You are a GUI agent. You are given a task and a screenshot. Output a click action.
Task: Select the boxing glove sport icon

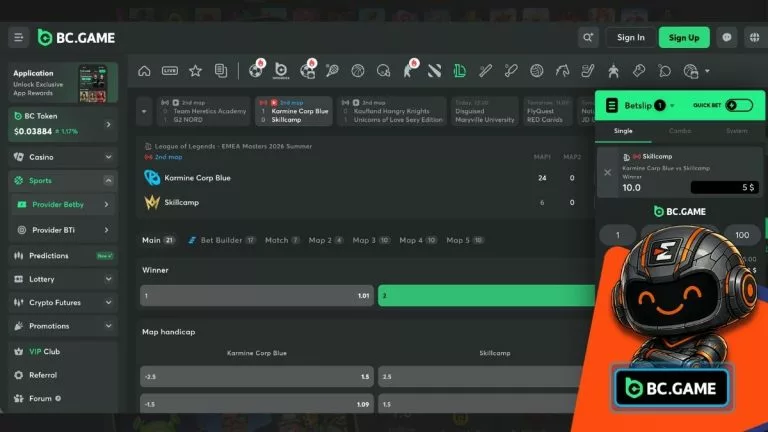pyautogui.click(x=639, y=71)
